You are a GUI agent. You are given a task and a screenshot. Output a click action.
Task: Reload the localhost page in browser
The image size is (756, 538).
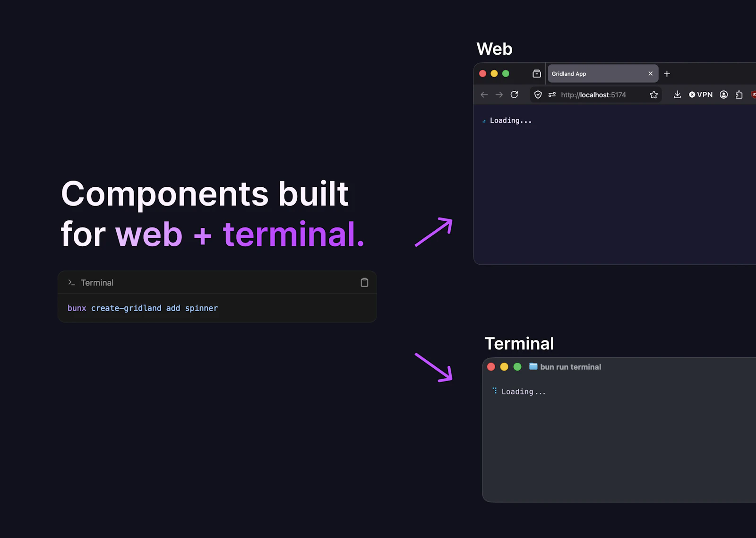tap(515, 95)
